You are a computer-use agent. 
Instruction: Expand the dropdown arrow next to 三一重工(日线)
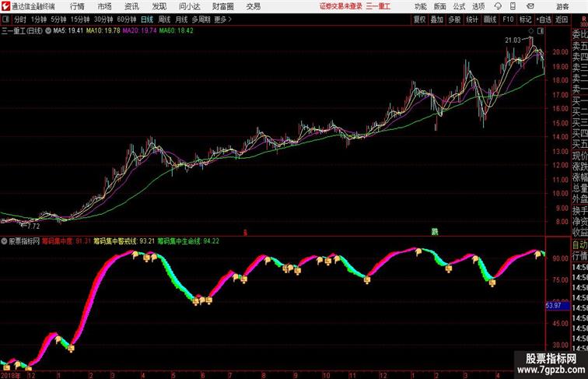48,31
